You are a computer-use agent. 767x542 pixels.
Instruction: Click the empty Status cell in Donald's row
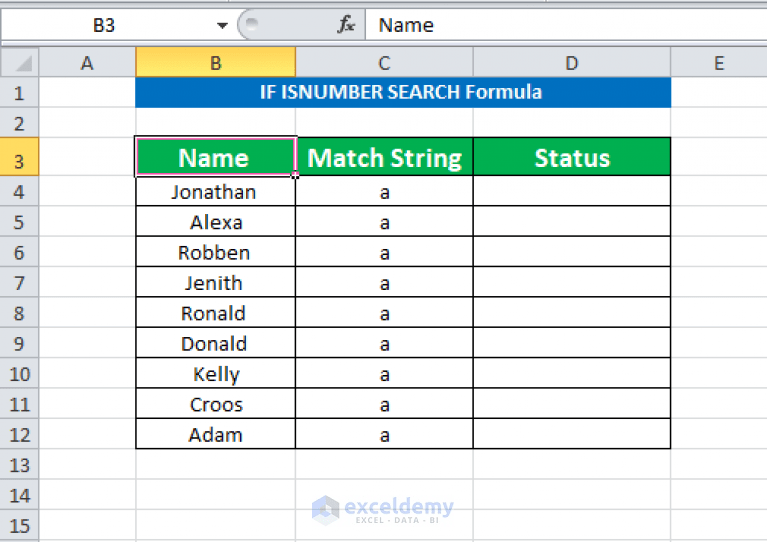pos(572,343)
